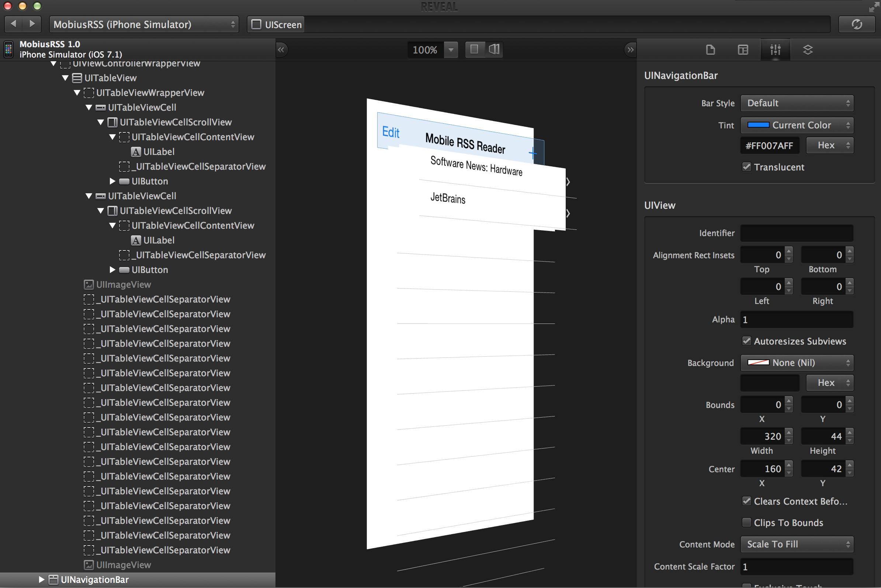Select the Connections inspector icon

coord(806,49)
